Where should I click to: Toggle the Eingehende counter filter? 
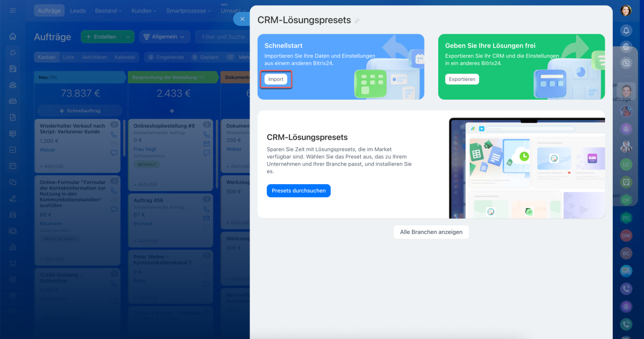point(166,57)
